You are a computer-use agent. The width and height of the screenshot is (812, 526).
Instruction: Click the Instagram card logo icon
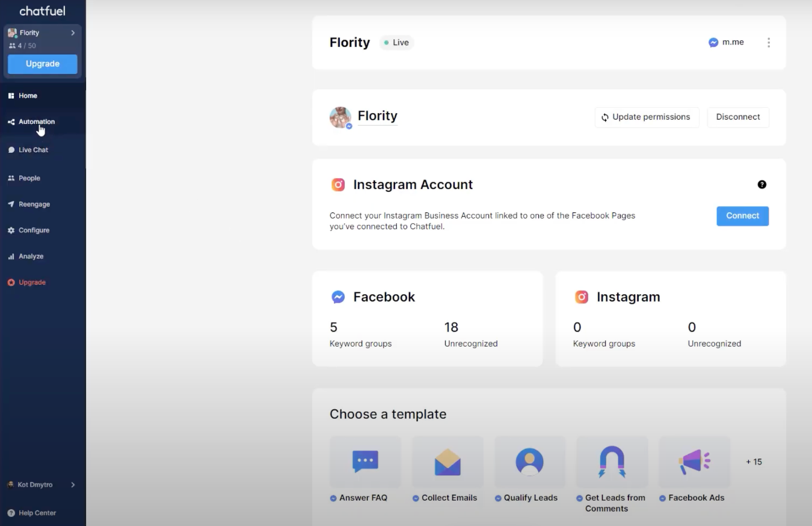(x=582, y=297)
